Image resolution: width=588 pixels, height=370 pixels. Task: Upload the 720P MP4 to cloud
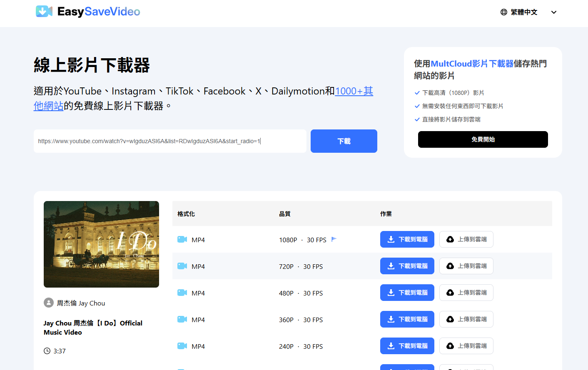(466, 266)
